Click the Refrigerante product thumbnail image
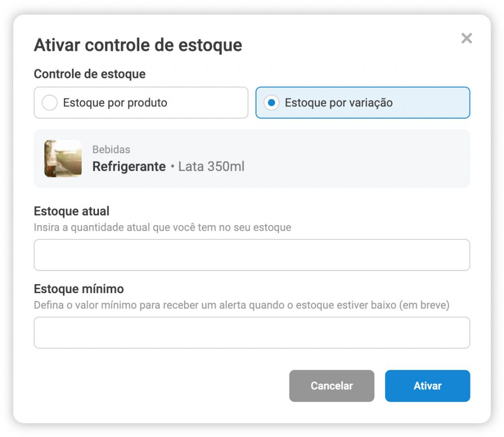The image size is (504, 437). tap(63, 158)
